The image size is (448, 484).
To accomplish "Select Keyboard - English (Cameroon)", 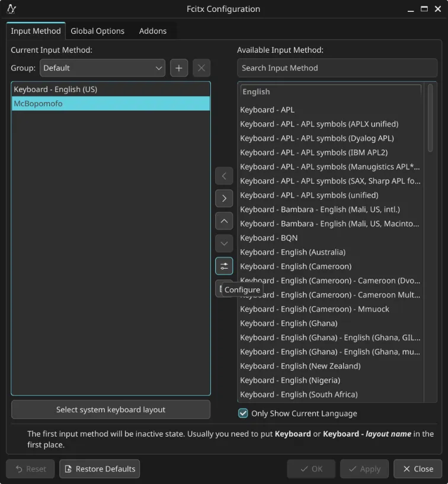I will pyautogui.click(x=331, y=266).
